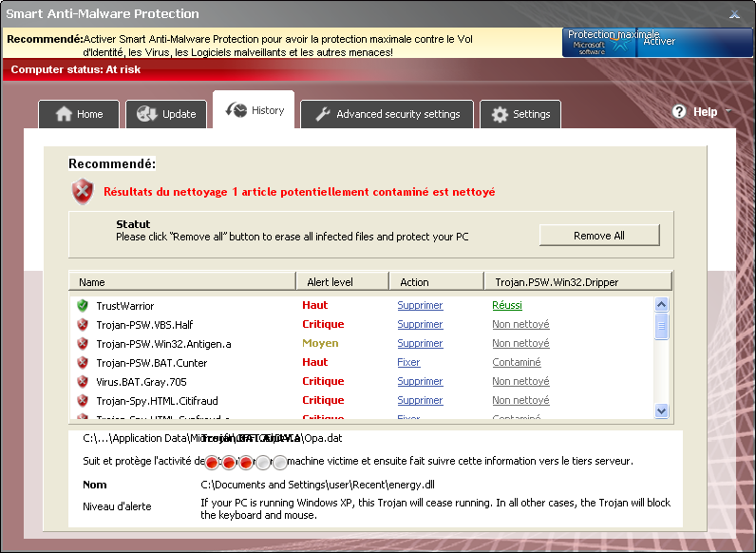Image resolution: width=756 pixels, height=553 pixels.
Task: Switch to the Update tab
Action: pyautogui.click(x=166, y=114)
